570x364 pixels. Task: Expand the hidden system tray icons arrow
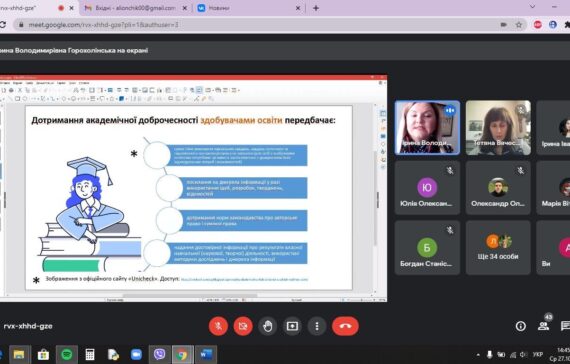click(478, 355)
